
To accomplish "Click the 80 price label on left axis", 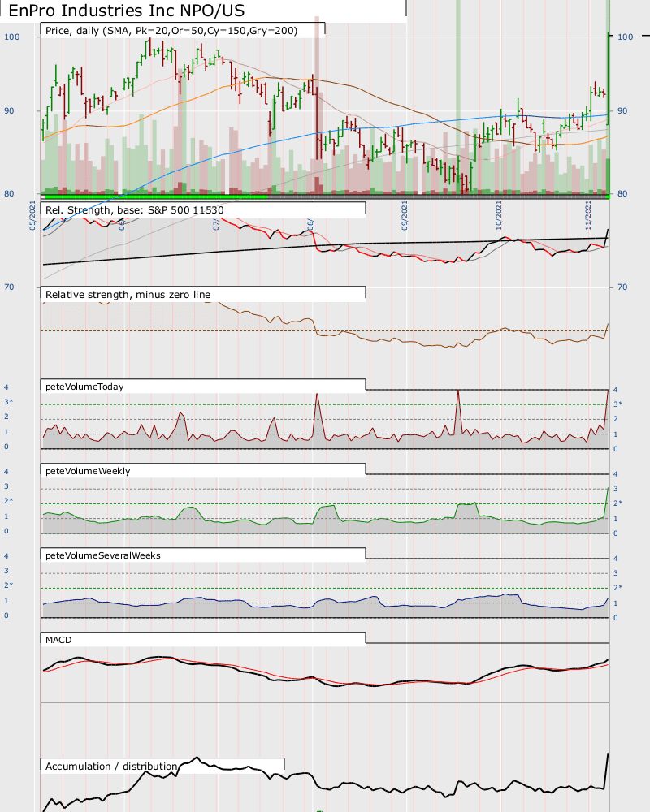I will [9, 194].
